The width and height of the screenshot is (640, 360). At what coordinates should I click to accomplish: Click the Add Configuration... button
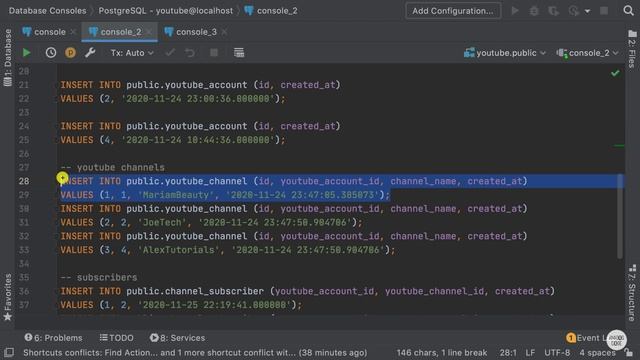453,11
